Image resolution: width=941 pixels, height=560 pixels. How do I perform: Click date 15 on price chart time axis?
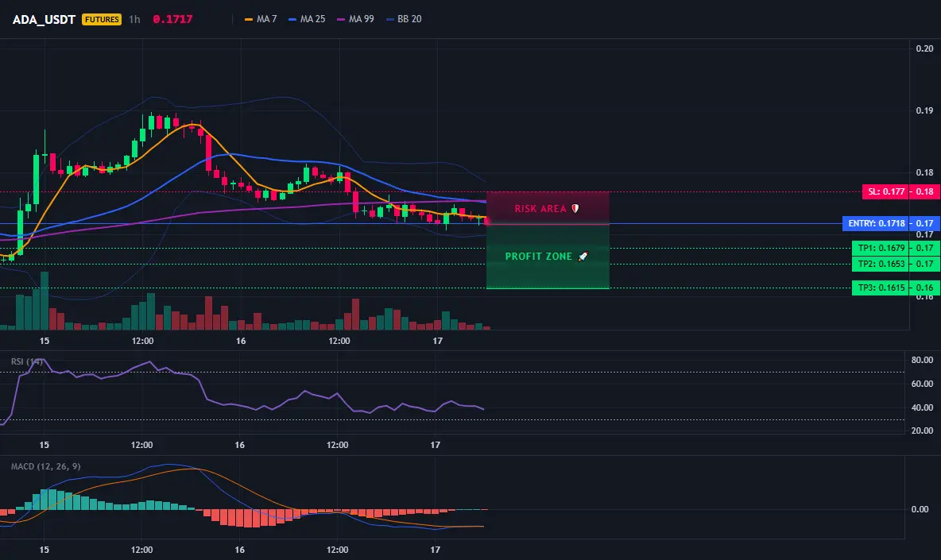point(45,341)
